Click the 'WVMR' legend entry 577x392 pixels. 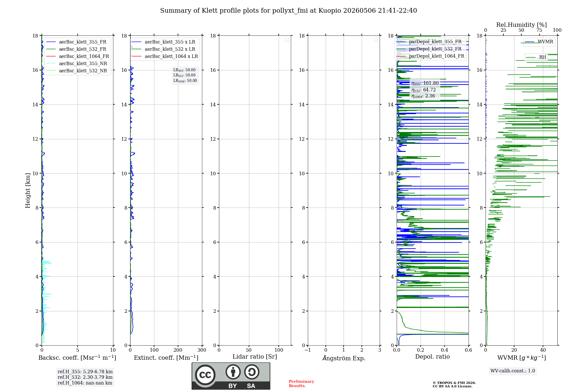click(545, 42)
